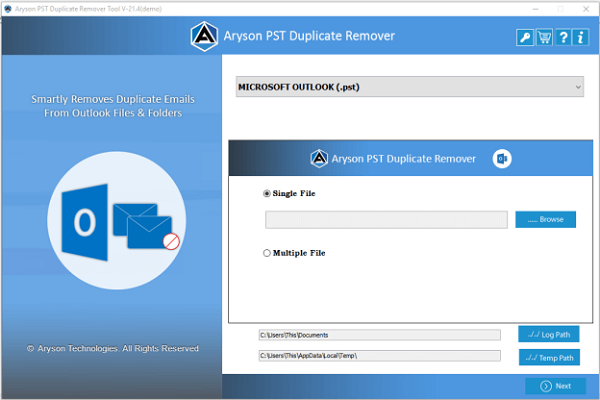Click the Log Path button
Viewport: 600px width, 400px height.
click(549, 334)
